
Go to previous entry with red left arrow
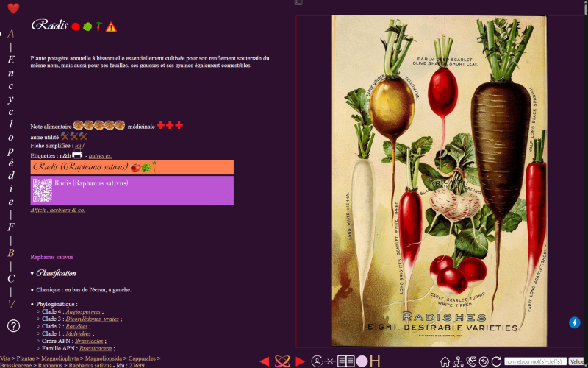click(265, 361)
